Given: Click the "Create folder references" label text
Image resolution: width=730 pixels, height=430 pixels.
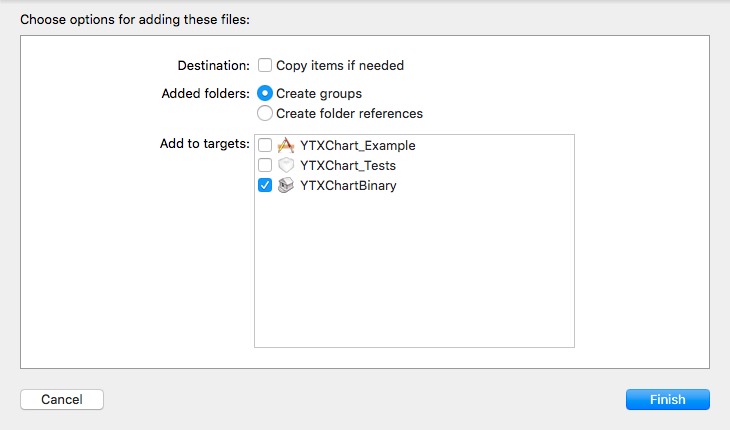Looking at the screenshot, I should (349, 113).
